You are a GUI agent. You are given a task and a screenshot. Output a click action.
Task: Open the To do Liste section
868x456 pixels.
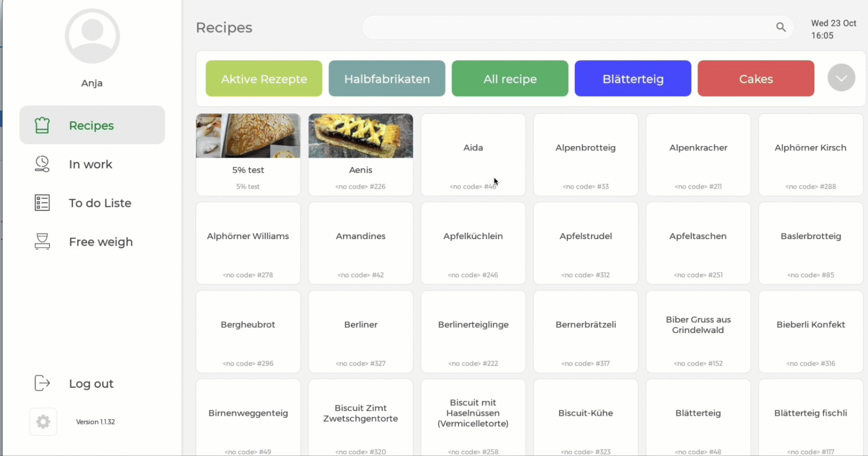(100, 203)
